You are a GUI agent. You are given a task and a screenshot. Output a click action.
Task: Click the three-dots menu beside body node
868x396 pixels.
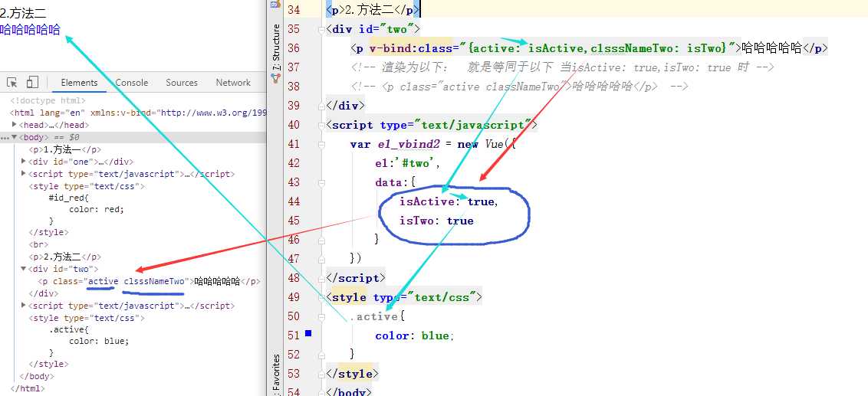click(5, 137)
